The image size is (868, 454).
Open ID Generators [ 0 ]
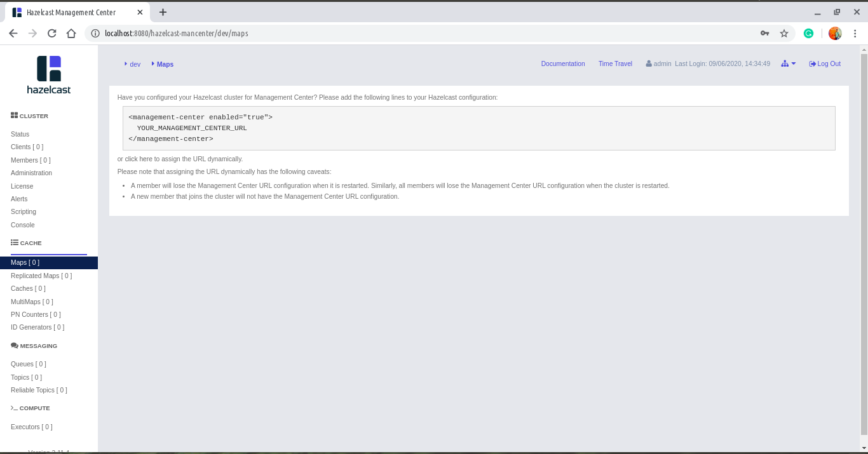pos(37,327)
